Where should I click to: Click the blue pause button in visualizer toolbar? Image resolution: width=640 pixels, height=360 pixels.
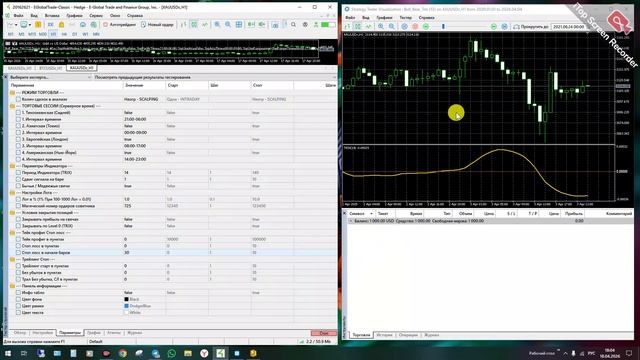[x=404, y=26]
